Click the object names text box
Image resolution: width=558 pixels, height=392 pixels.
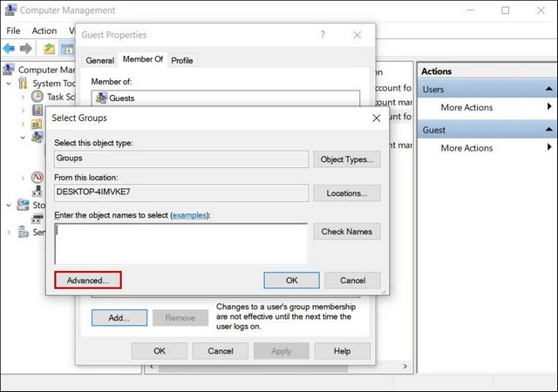coord(181,244)
